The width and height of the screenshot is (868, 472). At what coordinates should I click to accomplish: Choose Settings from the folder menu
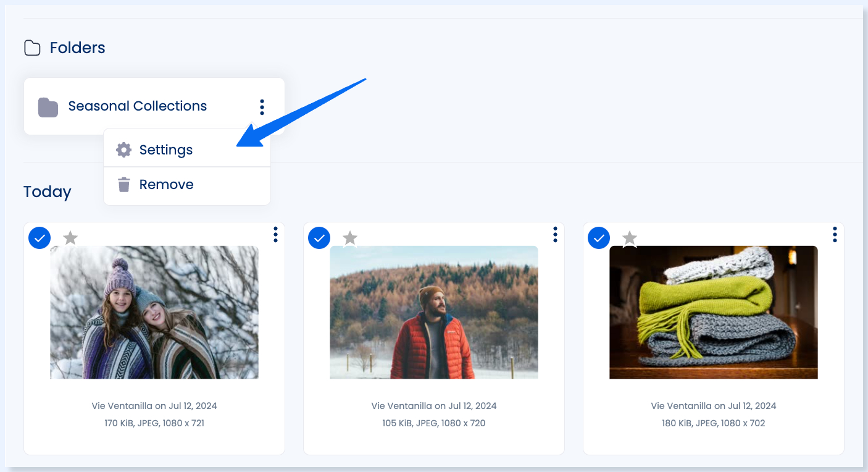[x=187, y=150]
